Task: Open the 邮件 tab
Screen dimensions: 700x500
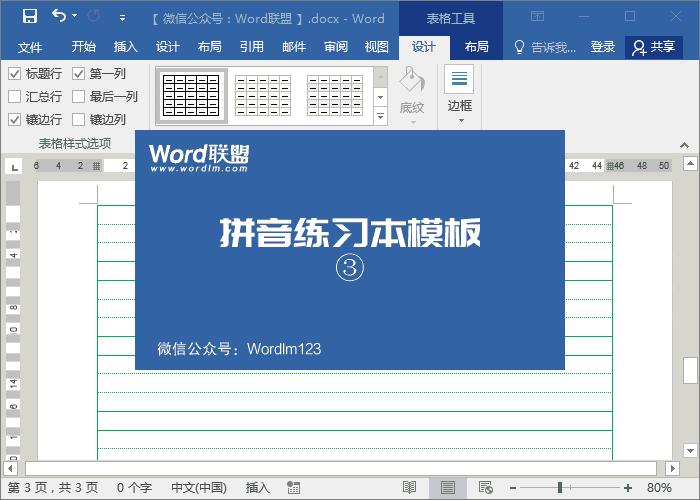Action: click(x=294, y=47)
